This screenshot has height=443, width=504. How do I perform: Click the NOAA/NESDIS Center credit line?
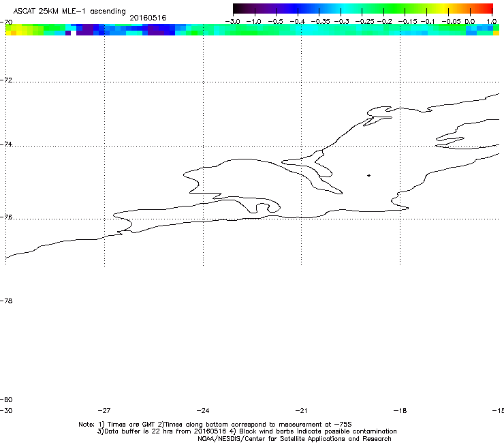pos(294,439)
